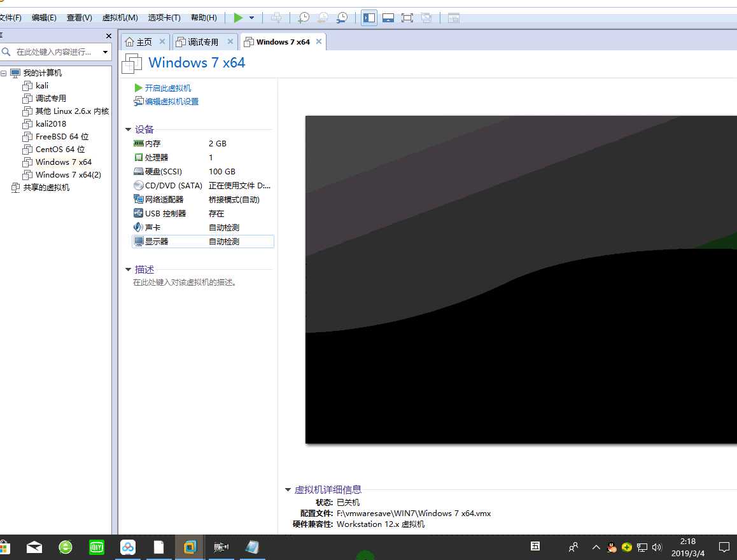The width and height of the screenshot is (737, 560).
Task: Collapse the 设备 section
Action: [129, 129]
